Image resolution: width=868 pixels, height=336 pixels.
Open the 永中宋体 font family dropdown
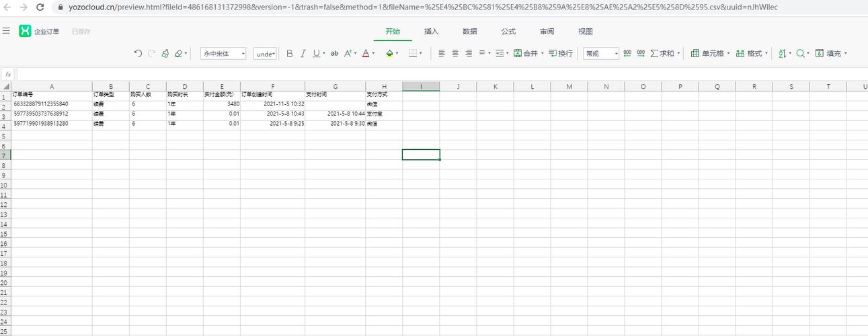(x=223, y=54)
